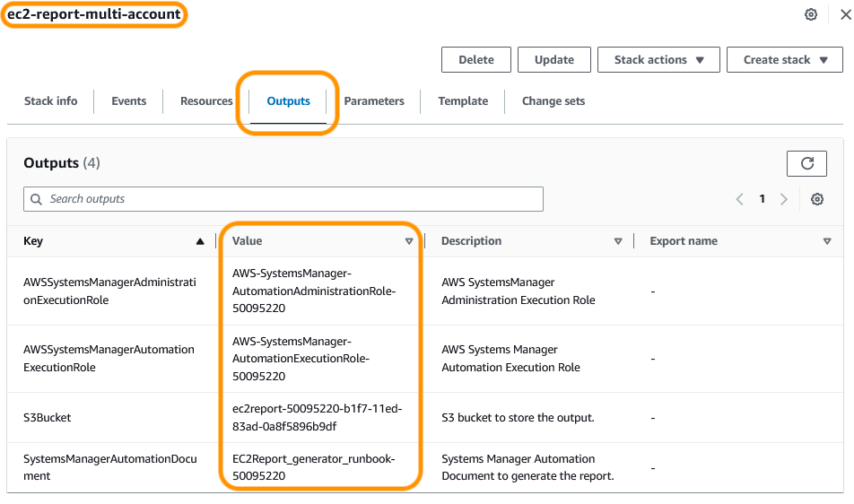Click the ec2-report-multi-account stack title
Viewport: 854px width, 504px height.
click(93, 14)
